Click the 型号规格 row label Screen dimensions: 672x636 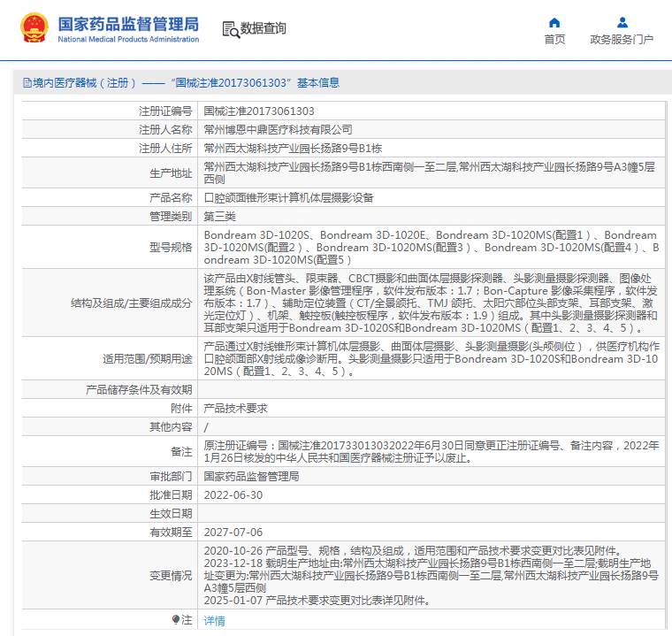pos(171,248)
